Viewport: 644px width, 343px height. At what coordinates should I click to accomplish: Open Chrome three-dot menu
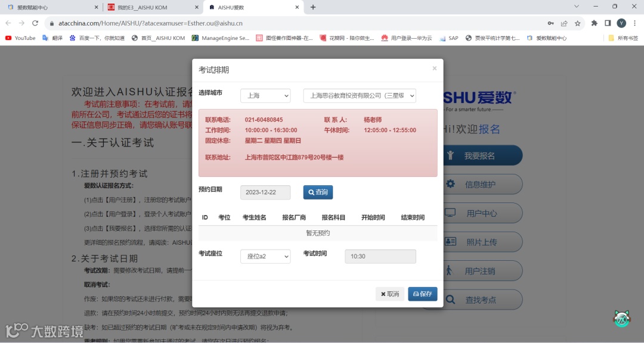tap(635, 23)
